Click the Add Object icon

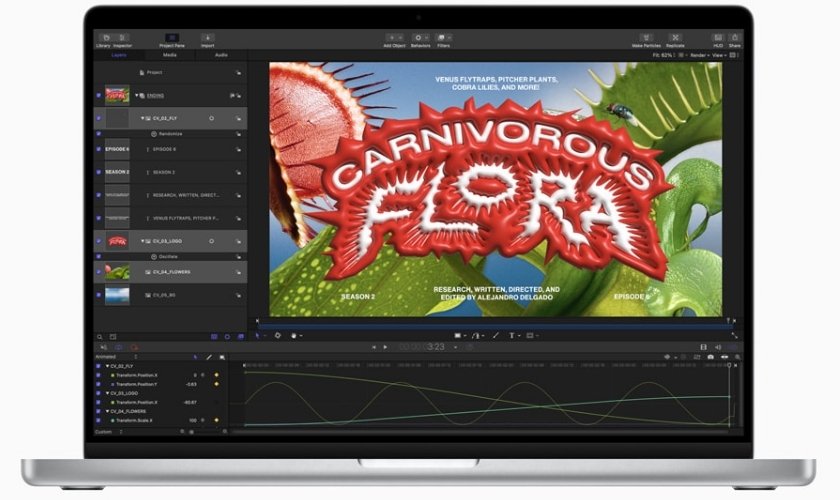pyautogui.click(x=394, y=38)
